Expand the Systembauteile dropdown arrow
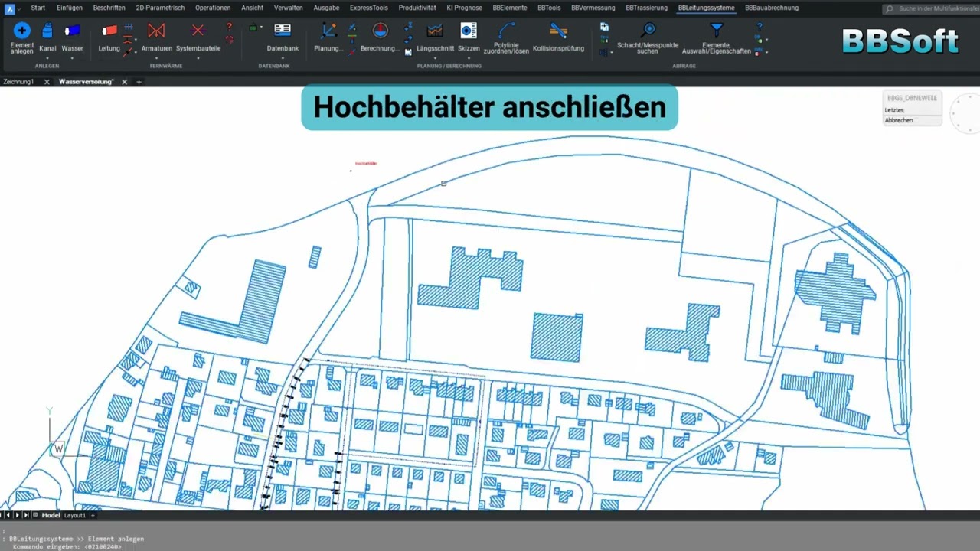Viewport: 980px width, 551px height. pyautogui.click(x=198, y=58)
